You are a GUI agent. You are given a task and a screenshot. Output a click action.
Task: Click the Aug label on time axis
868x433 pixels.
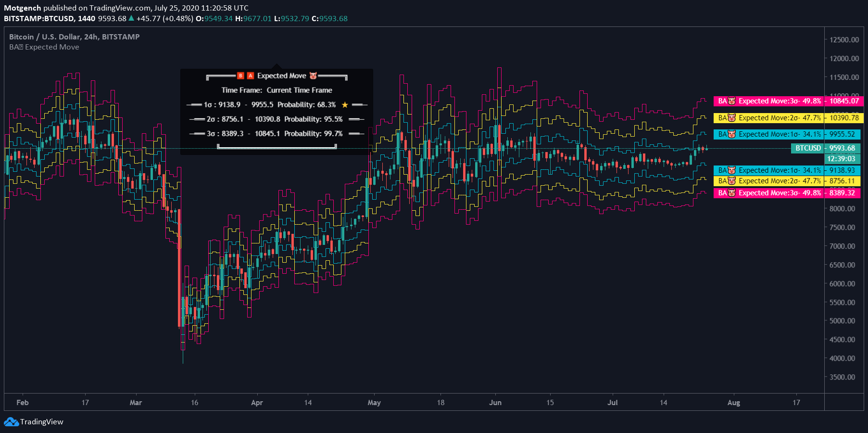pyautogui.click(x=734, y=403)
